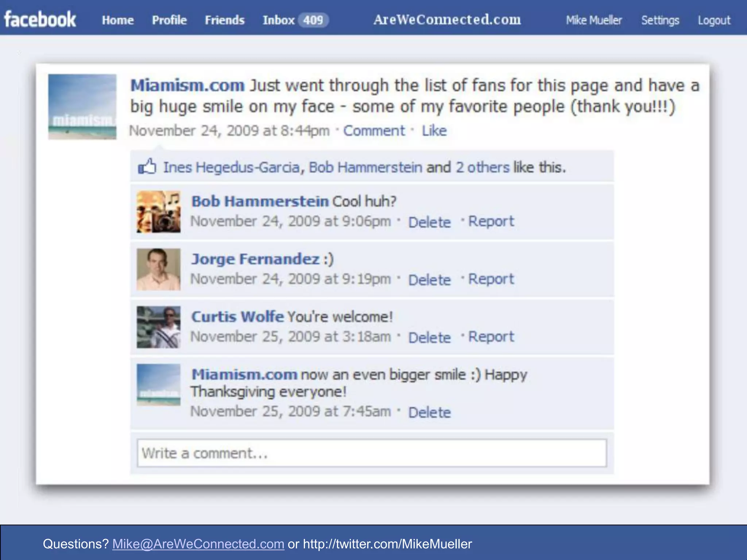
Task: Go to the Home menu item
Action: (x=117, y=20)
